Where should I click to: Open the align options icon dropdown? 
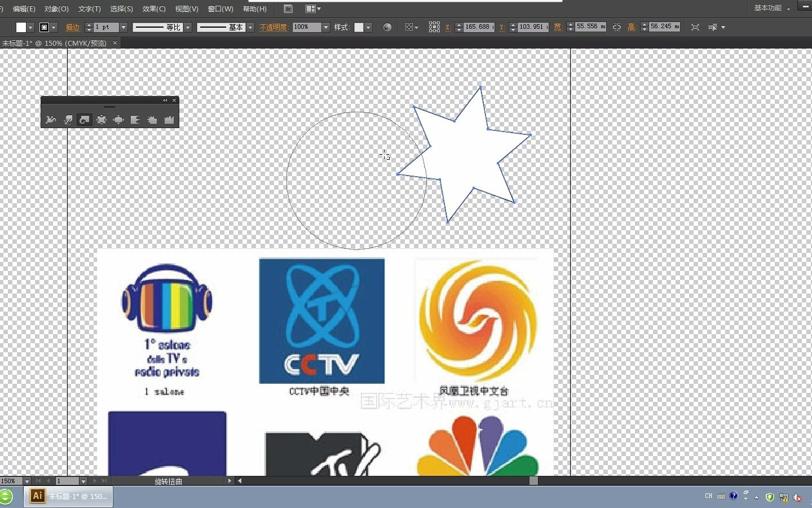tap(412, 27)
